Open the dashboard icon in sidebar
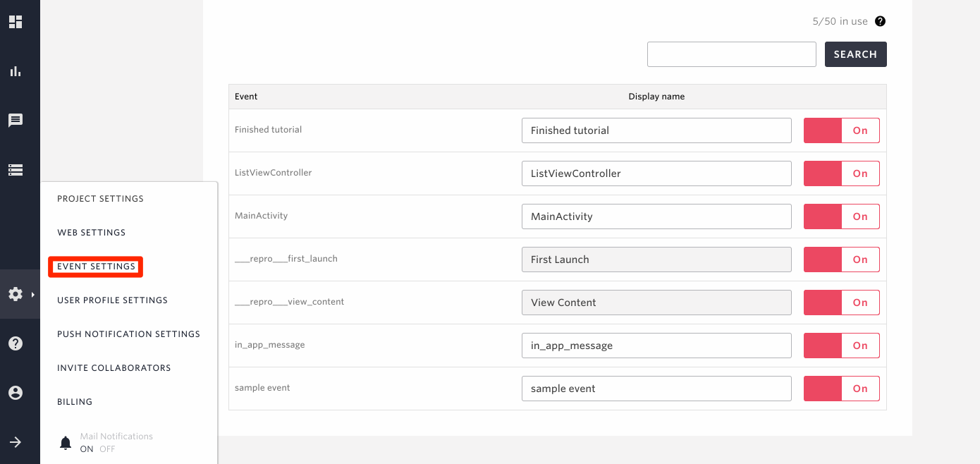The width and height of the screenshot is (980, 464). [x=16, y=22]
